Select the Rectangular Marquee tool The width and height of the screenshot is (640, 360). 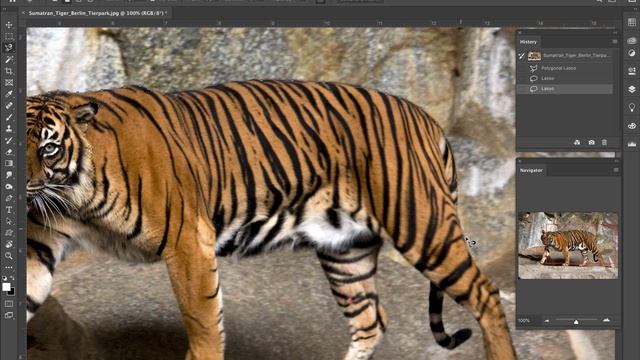9,36
